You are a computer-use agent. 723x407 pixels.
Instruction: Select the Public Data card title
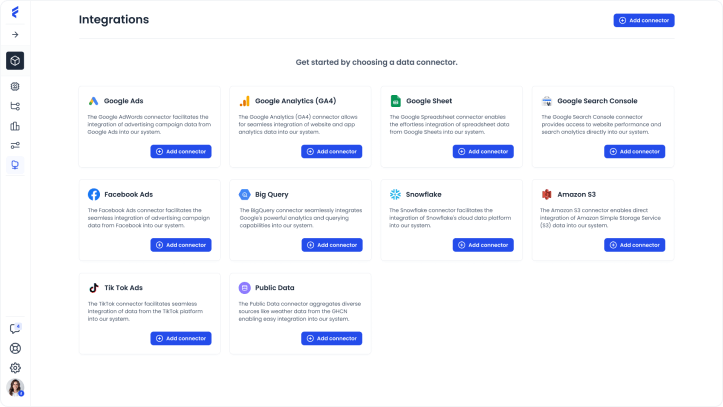point(275,288)
